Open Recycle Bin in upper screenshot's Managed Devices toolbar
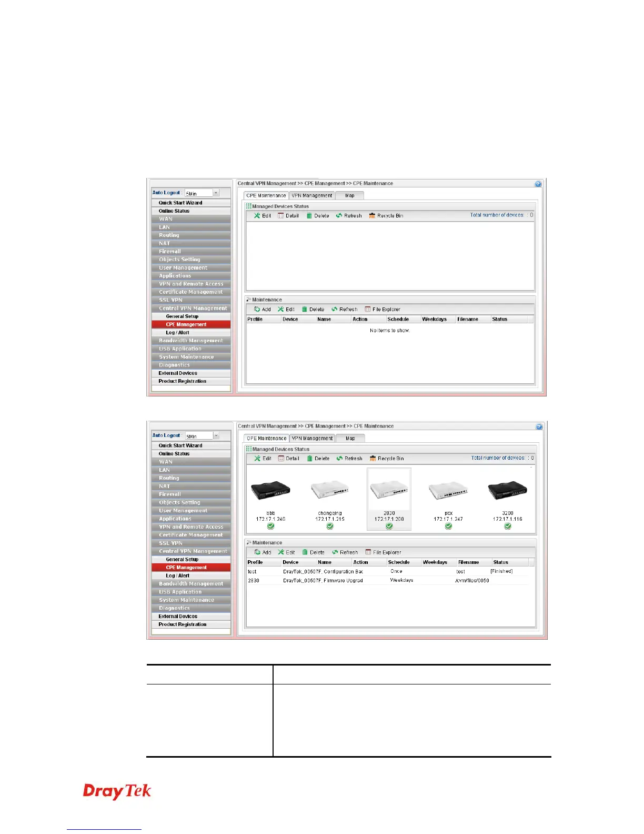 (386, 215)
